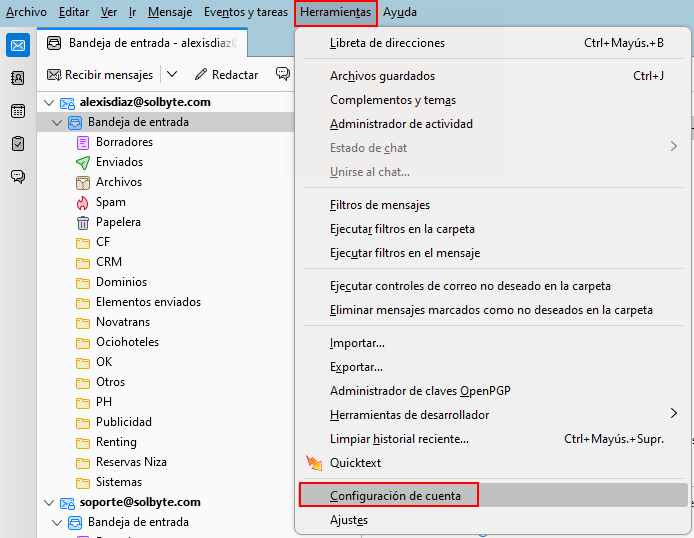This screenshot has width=694, height=538.
Task: Click the chat bubble toolbar icon
Action: coord(282,73)
